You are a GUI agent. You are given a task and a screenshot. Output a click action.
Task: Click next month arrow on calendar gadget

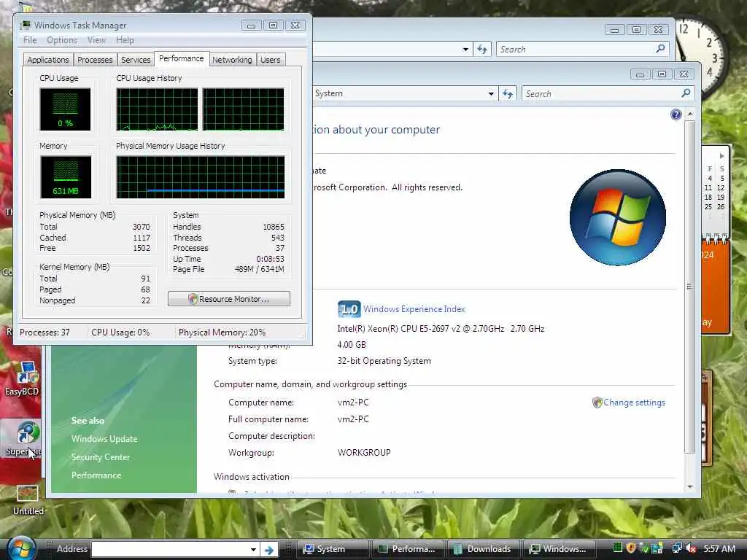click(x=721, y=156)
